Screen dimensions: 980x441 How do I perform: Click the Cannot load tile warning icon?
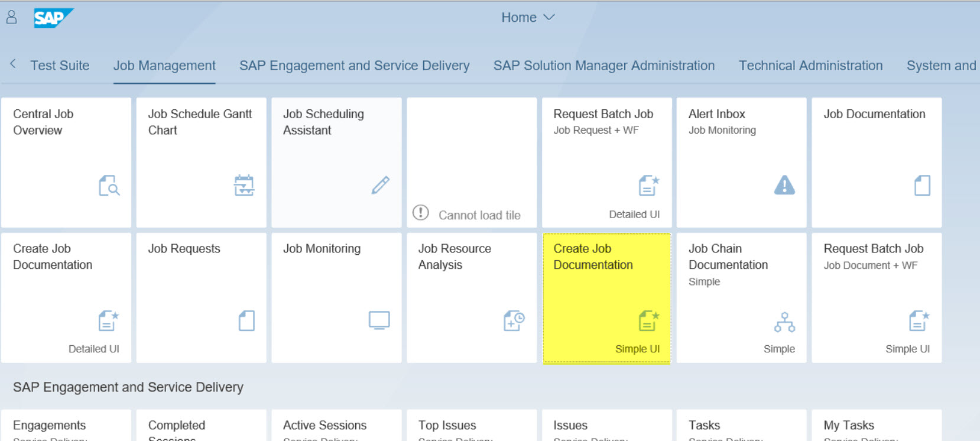pyautogui.click(x=421, y=212)
